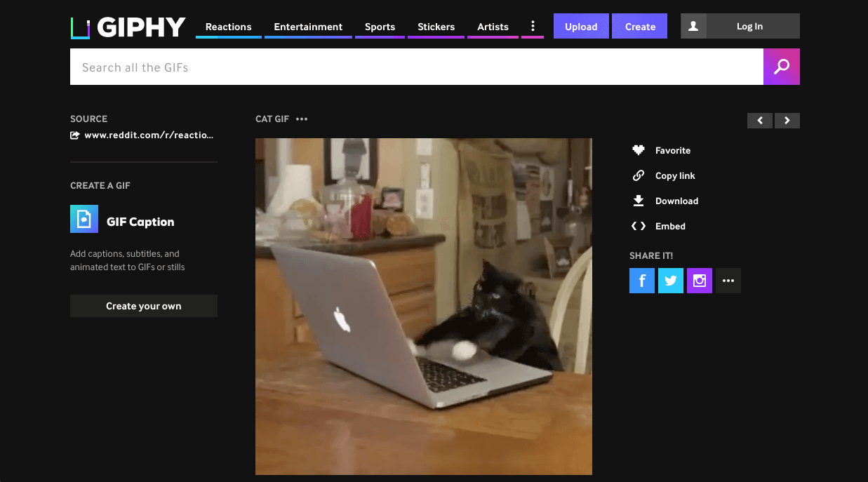Image resolution: width=868 pixels, height=482 pixels.
Task: Click the SHARE IT! heading
Action: pos(651,256)
